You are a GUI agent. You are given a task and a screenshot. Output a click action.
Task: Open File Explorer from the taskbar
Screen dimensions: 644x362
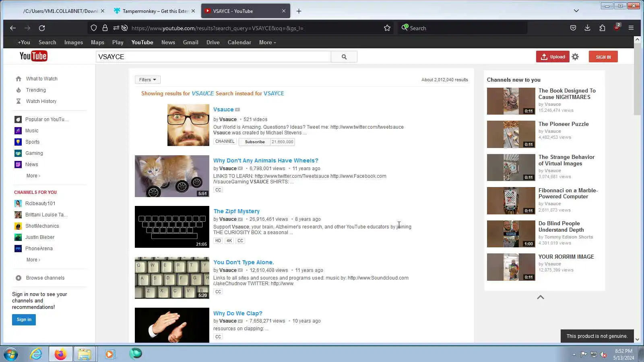tap(85, 354)
